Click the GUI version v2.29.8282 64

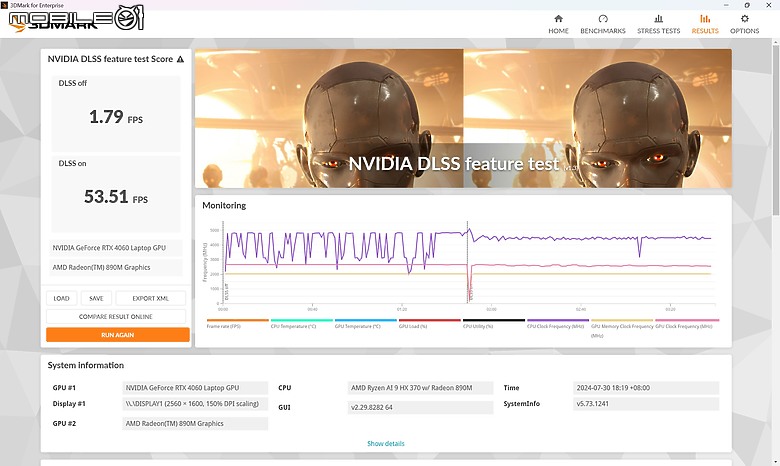point(420,407)
